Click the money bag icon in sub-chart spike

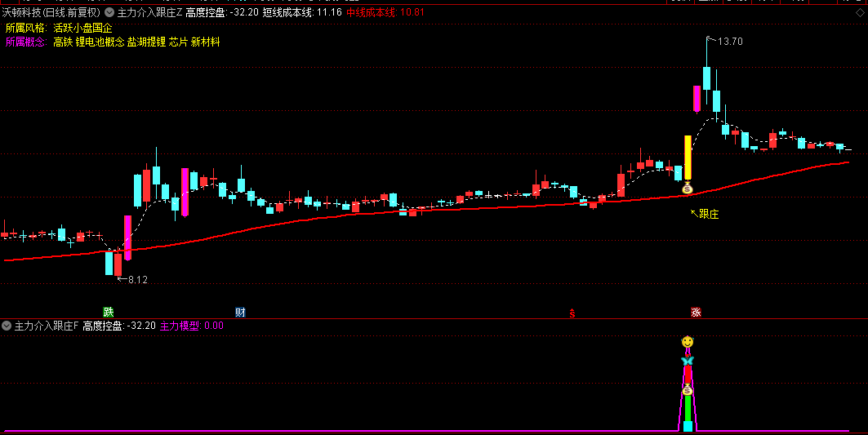point(688,390)
